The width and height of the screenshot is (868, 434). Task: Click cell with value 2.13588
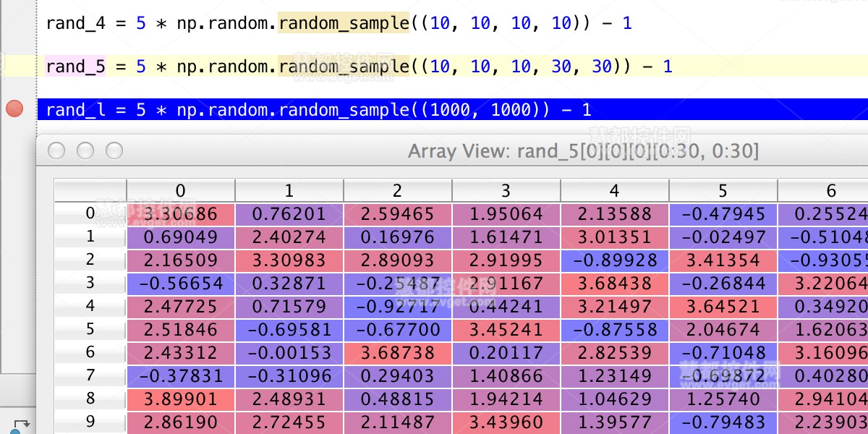click(615, 214)
